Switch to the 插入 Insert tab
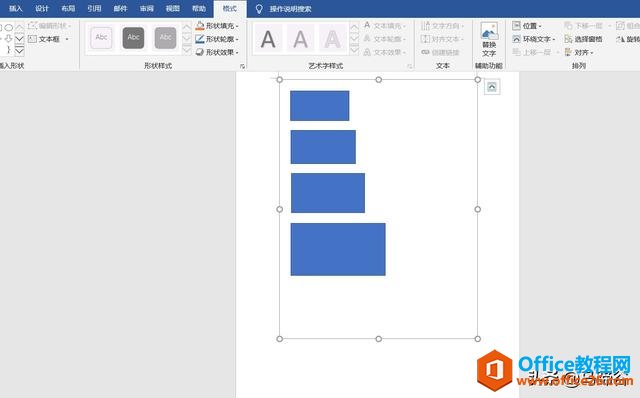This screenshot has width=640, height=398. [x=16, y=9]
